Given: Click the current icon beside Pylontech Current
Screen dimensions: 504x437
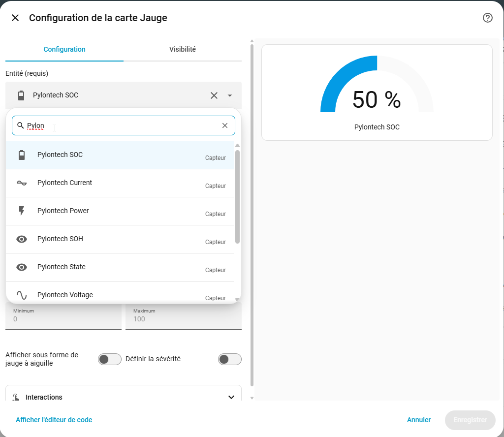Looking at the screenshot, I should point(22,183).
